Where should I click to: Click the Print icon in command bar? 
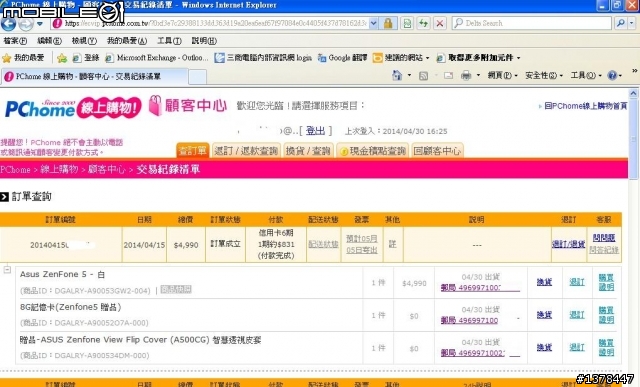(x=466, y=76)
